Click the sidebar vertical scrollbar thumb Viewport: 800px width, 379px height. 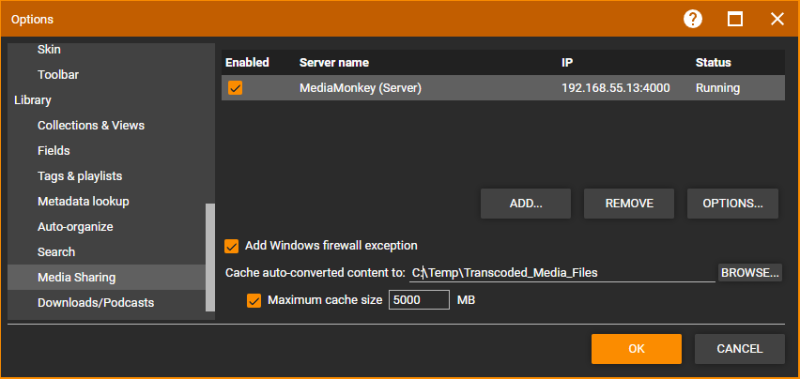click(210, 257)
